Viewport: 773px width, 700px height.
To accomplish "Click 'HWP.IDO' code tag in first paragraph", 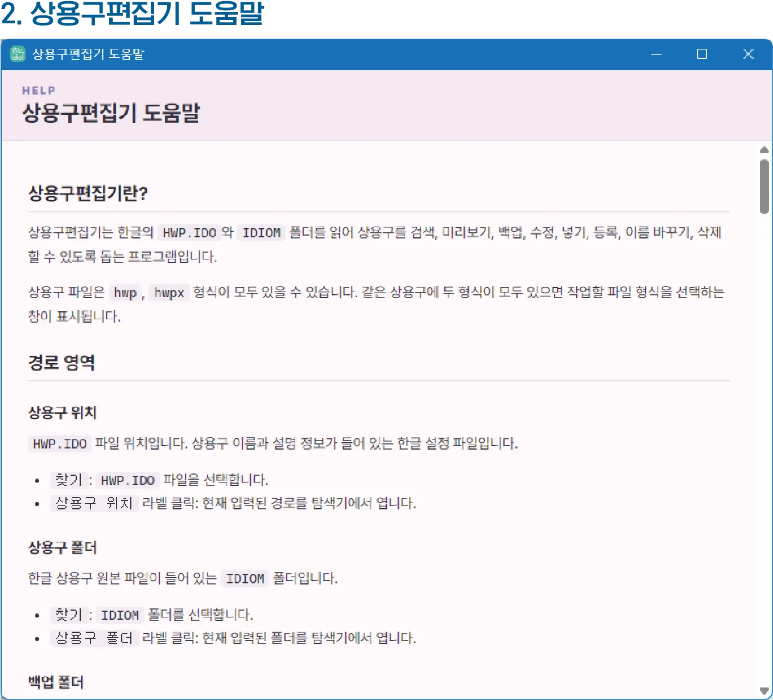I will pos(189,233).
